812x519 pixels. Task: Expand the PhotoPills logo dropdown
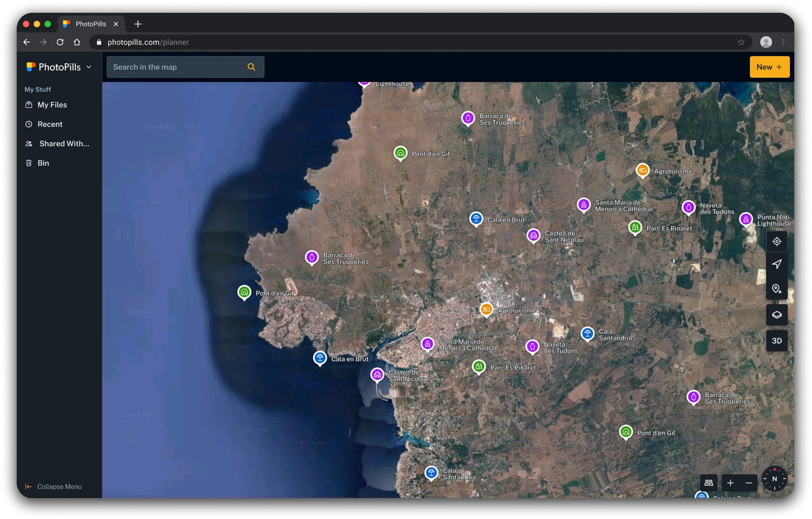(x=89, y=67)
